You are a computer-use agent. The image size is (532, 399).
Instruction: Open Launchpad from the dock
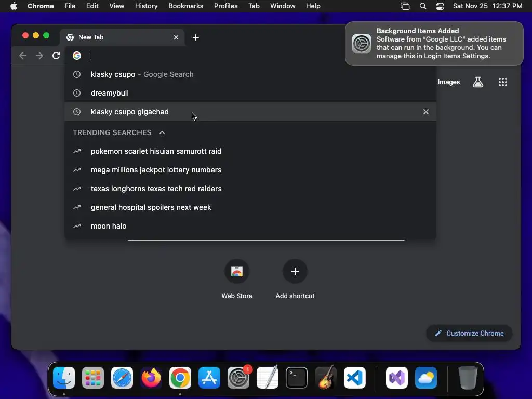[93, 378]
